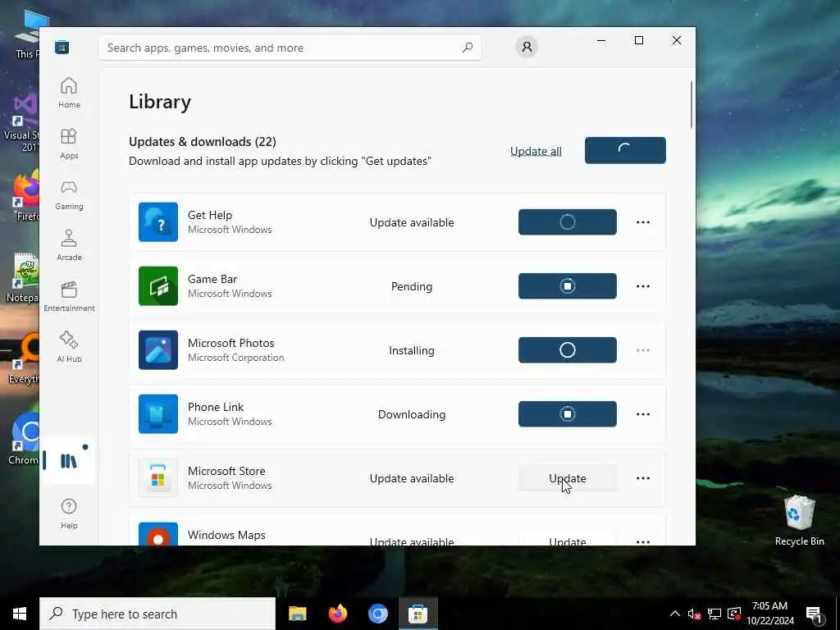Click the taskbar search box

click(x=157, y=614)
